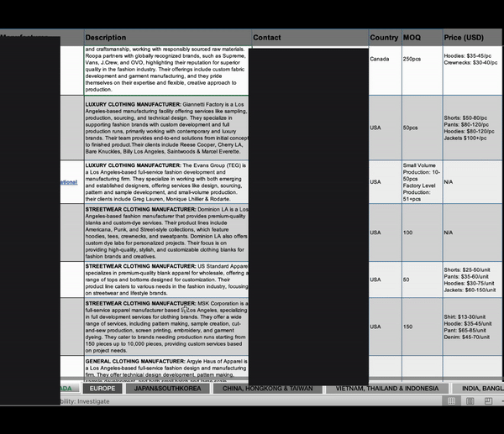Select the MSK Corporation description cell

[x=167, y=326]
